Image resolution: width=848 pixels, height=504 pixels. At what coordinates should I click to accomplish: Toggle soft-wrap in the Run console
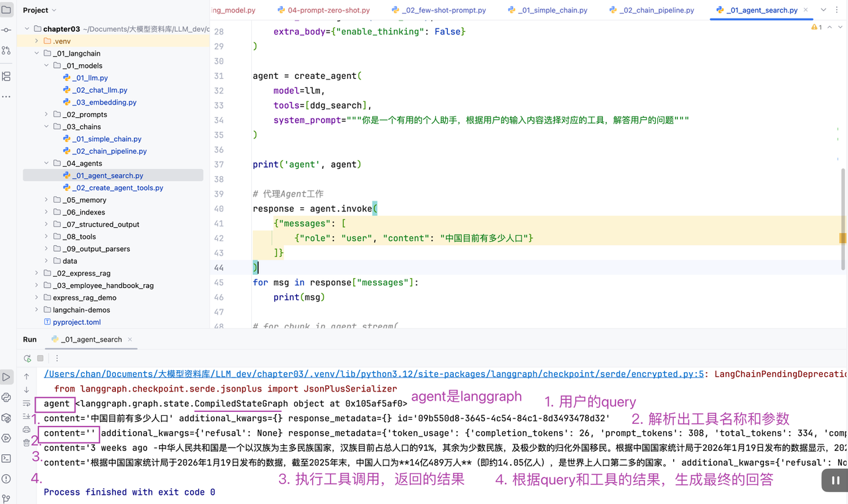[x=26, y=403]
